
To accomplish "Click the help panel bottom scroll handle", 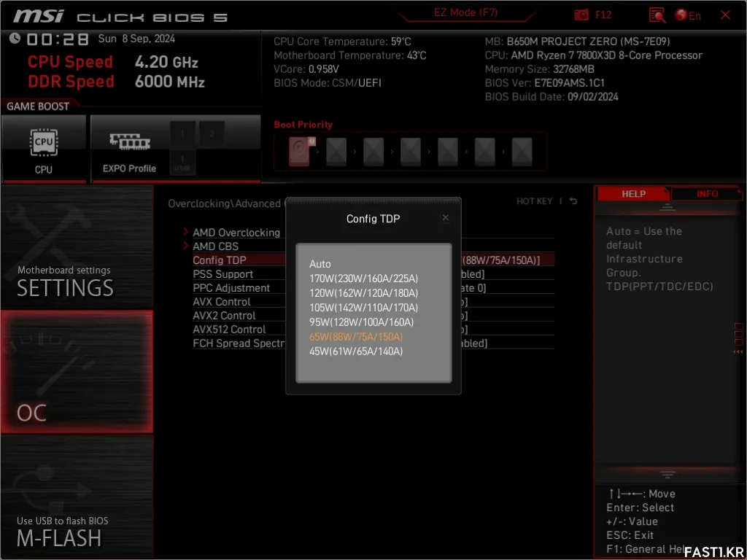I will click(x=667, y=474).
